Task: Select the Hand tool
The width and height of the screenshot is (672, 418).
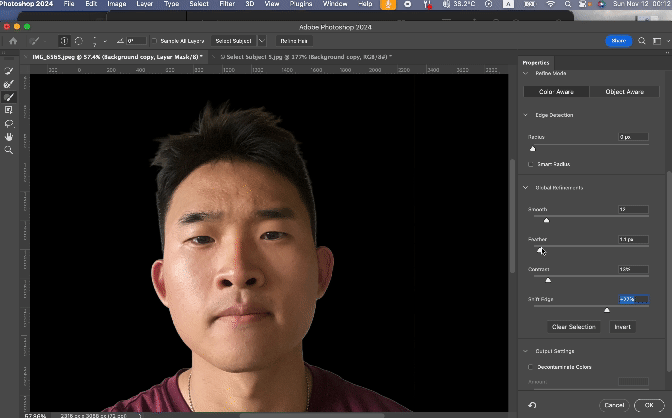Action: coord(9,136)
